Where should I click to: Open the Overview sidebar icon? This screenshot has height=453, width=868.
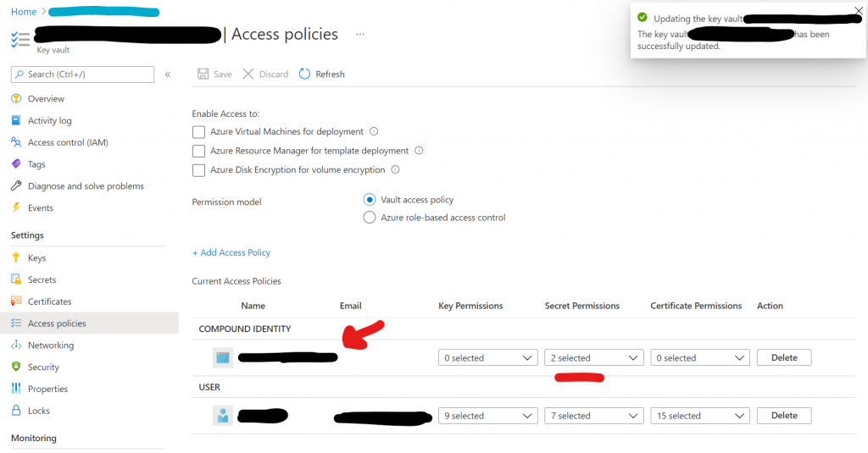click(16, 98)
